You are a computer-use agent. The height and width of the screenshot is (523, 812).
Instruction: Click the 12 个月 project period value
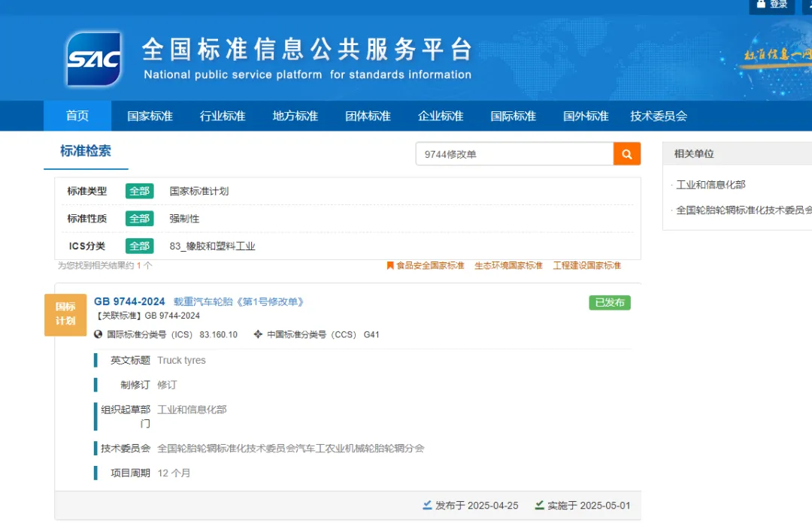tap(174, 473)
